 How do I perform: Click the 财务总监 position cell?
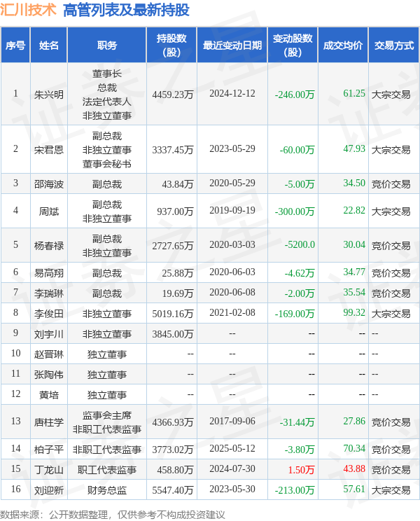(x=107, y=490)
